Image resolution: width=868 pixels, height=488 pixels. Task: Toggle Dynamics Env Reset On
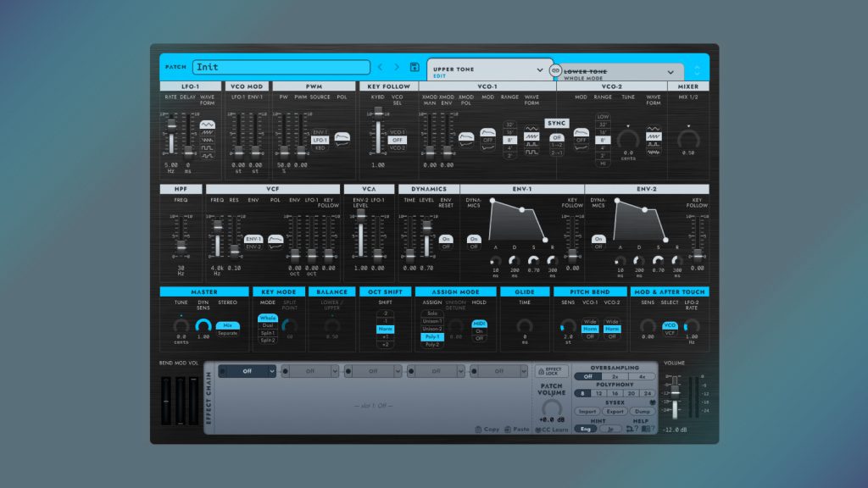[x=446, y=239]
